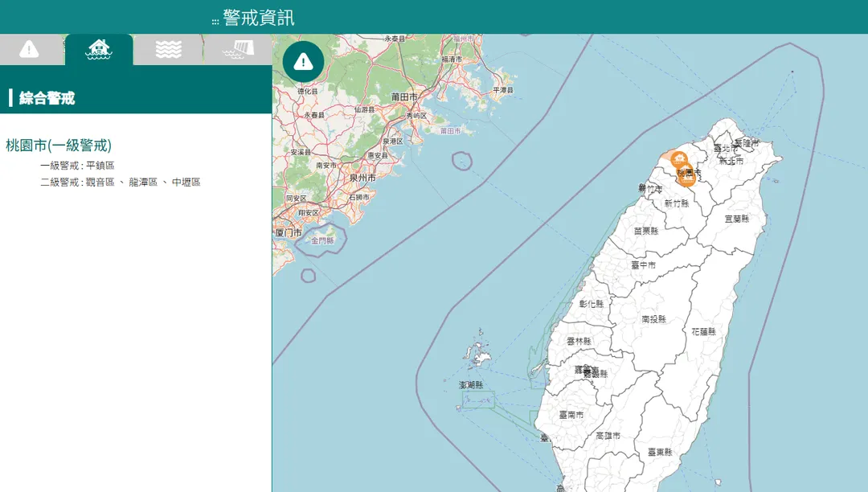Switch to the river water waves tab
Image resolution: width=868 pixels, height=492 pixels.
[168, 49]
